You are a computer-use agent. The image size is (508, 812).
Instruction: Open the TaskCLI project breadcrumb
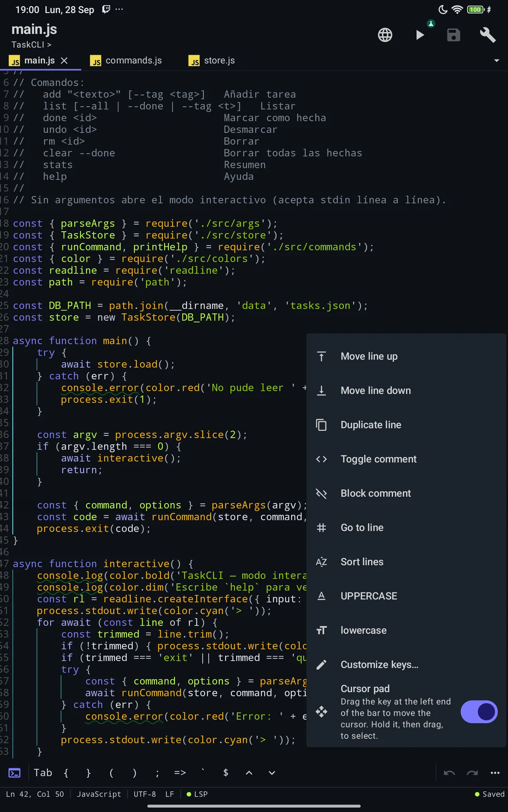pos(31,45)
